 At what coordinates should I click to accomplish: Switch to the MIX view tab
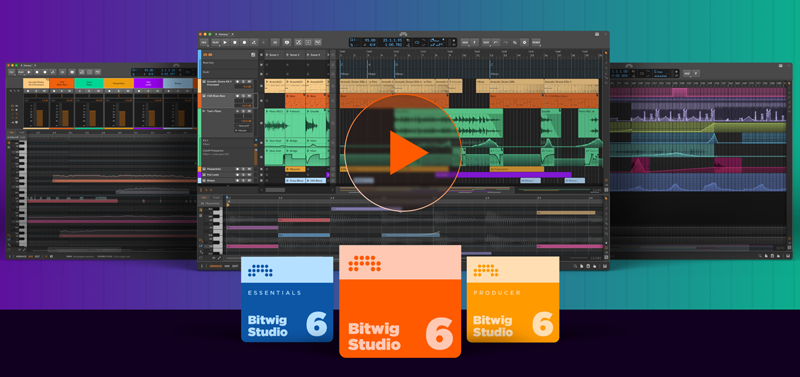tap(227, 266)
